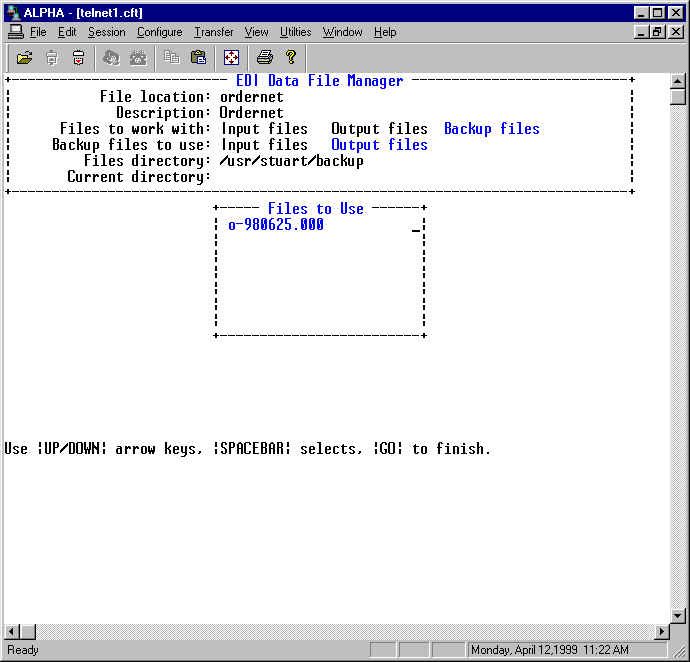Click the horizontal scrollbar right arrow

[661, 632]
